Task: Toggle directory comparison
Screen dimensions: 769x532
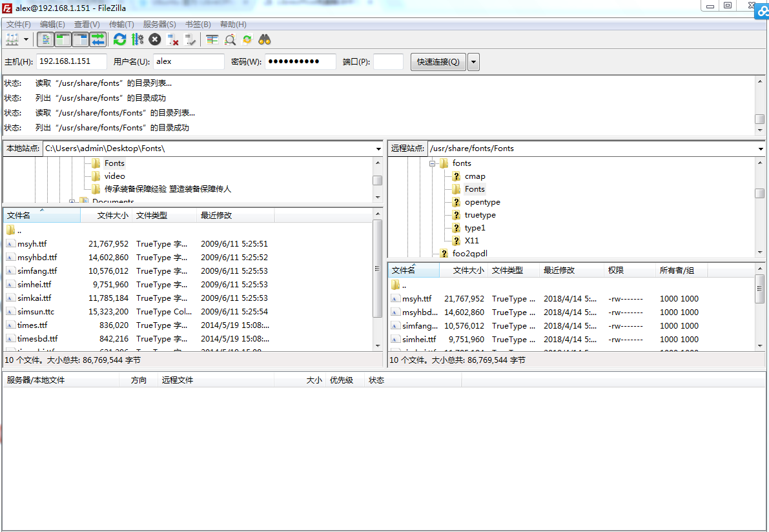Action: (x=230, y=40)
